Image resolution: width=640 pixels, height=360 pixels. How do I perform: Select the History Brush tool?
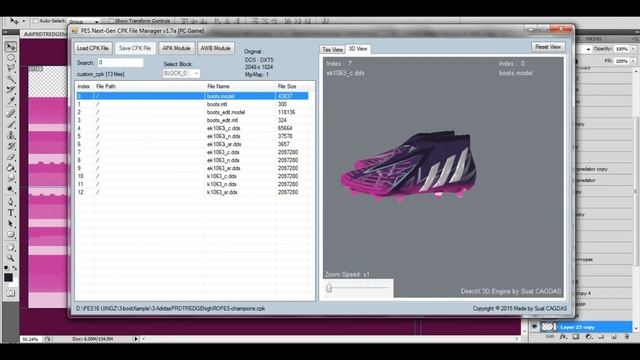coord(11,146)
